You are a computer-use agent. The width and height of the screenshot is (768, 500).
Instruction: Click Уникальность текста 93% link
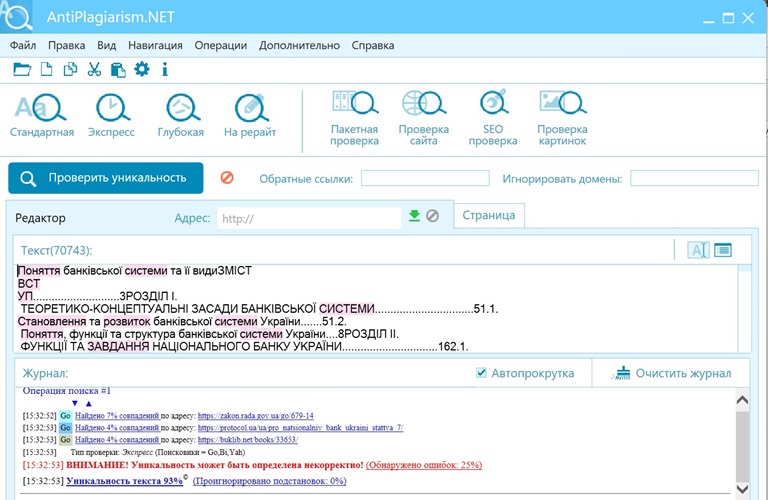124,481
